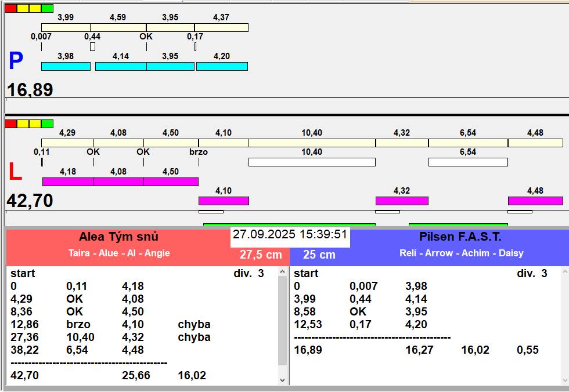The height and width of the screenshot is (392, 569).
Task: Click 'chyba' in the 12,86 results row
Action: pyautogui.click(x=194, y=324)
